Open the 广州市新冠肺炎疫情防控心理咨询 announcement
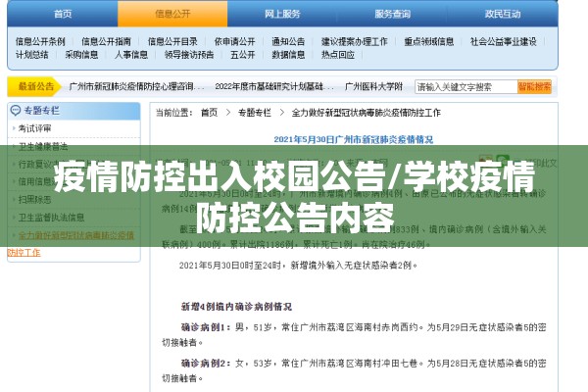The image size is (588, 392). pos(137,86)
